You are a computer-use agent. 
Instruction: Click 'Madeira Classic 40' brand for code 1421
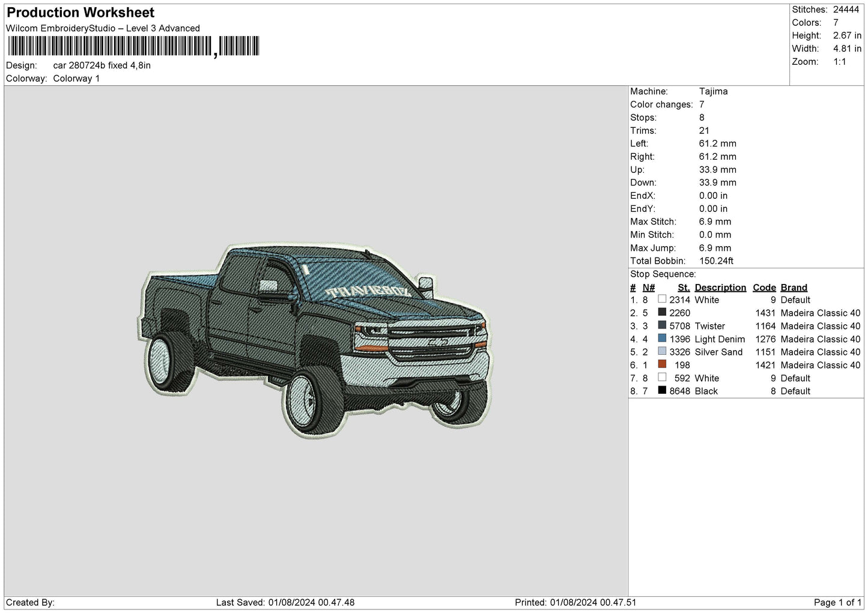[x=820, y=365]
